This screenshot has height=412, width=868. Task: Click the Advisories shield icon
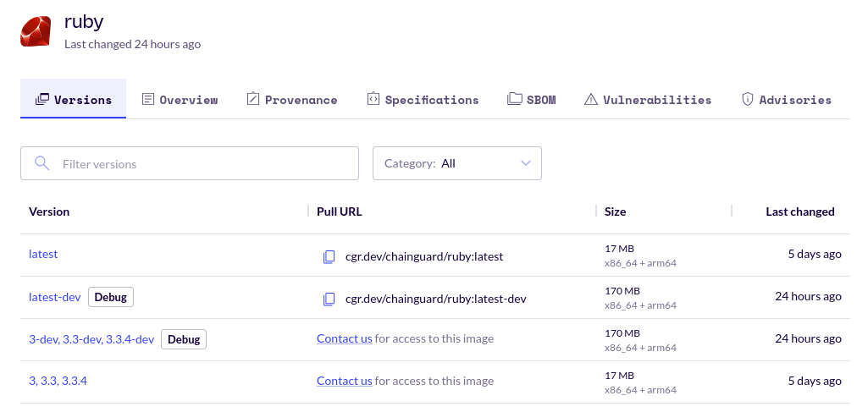[747, 100]
